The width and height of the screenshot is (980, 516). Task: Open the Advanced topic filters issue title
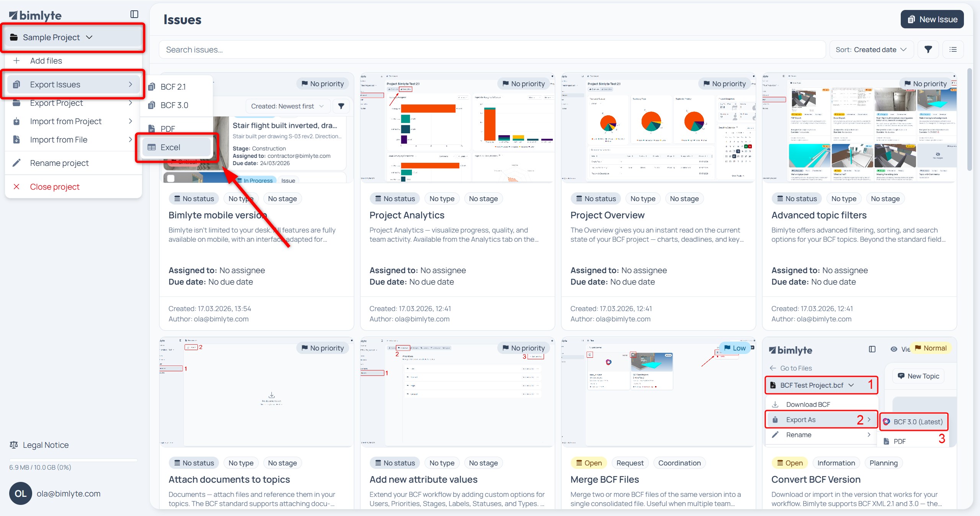[x=819, y=215]
